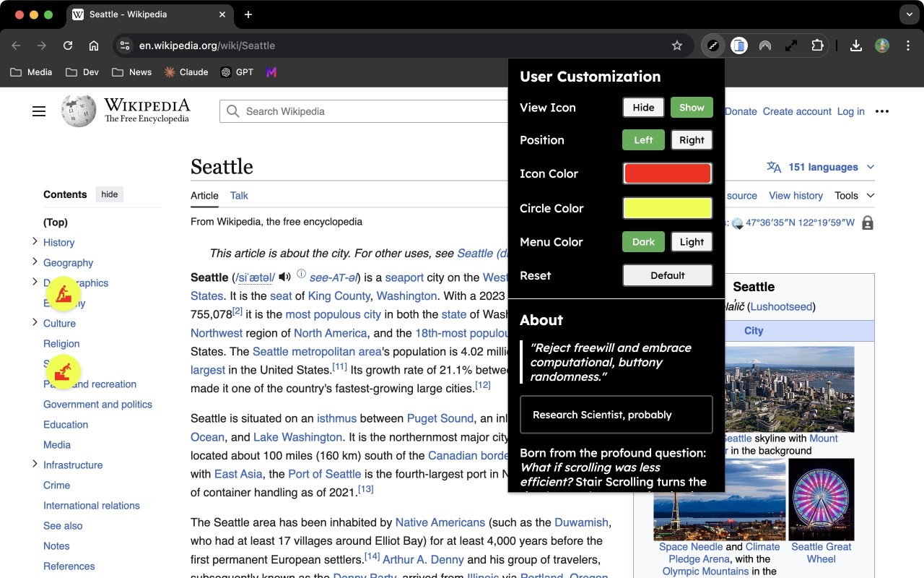Click the blue device-mirror extension icon
Viewport: 924px width, 578px height.
tap(738, 46)
